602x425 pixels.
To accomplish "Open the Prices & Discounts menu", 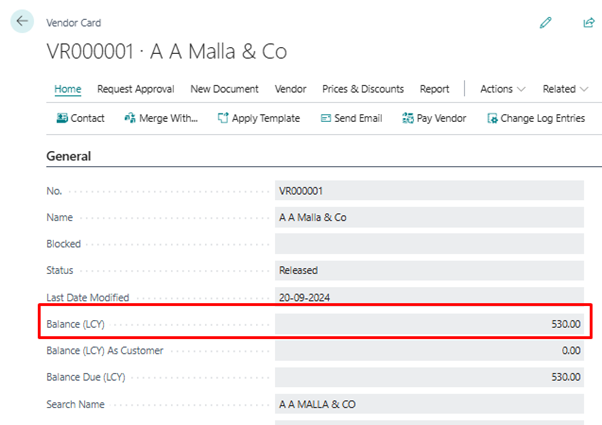I will pos(363,89).
